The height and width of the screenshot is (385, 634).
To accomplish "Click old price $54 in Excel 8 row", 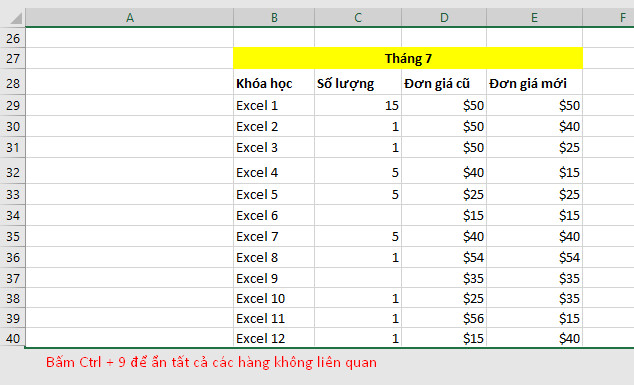I will 444,257.
